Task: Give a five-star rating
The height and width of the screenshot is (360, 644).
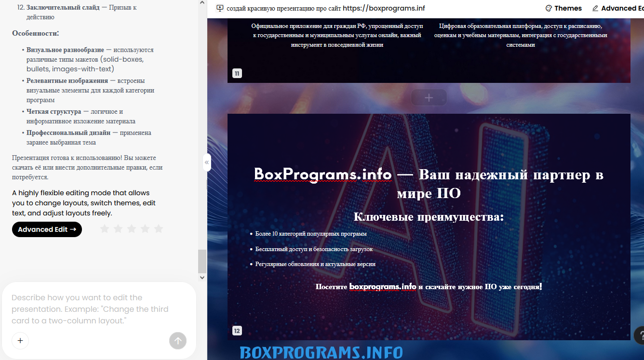Action: 159,229
